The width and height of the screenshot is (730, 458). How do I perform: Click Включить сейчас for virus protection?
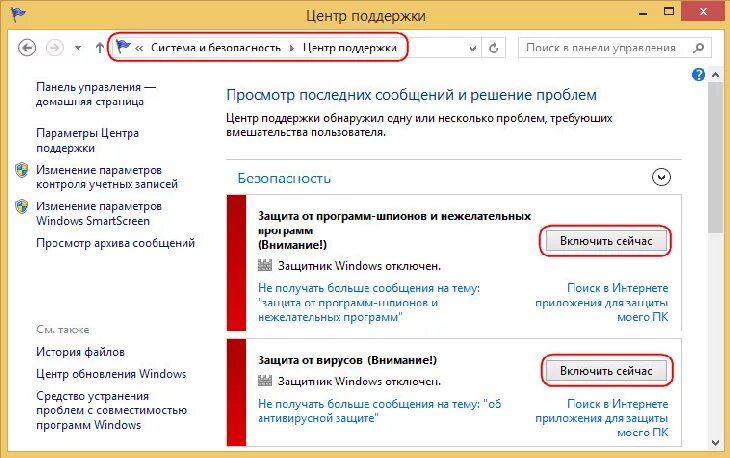click(606, 371)
